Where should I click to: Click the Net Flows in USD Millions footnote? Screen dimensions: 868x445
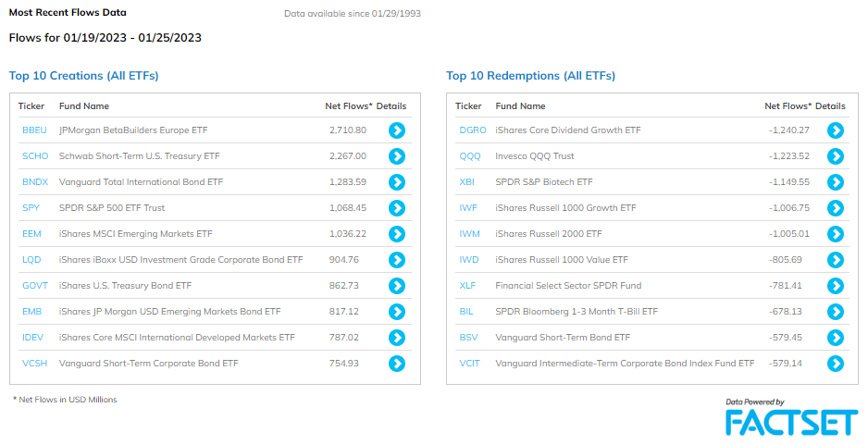(x=65, y=400)
